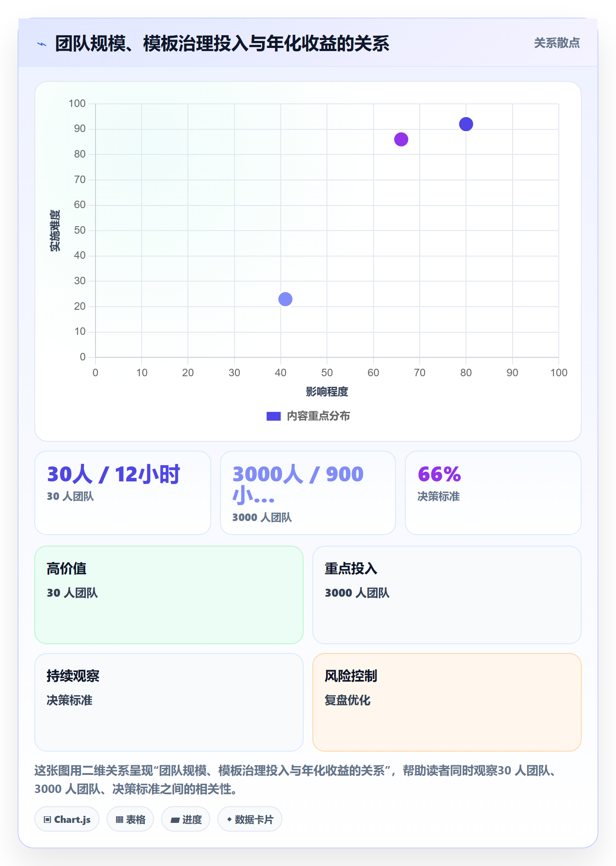Click the 复盘优化 text in the 风险控制 card
This screenshot has height=866, width=616.
(x=348, y=700)
